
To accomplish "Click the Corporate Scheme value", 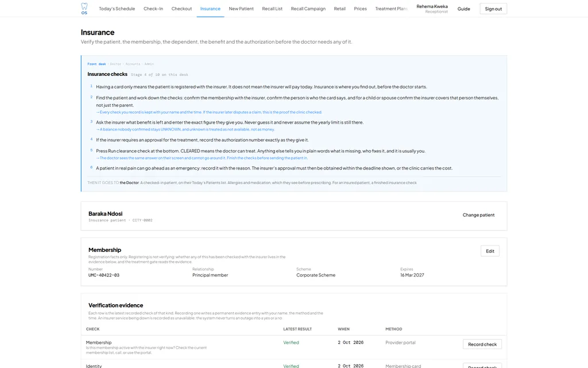I will [316, 275].
